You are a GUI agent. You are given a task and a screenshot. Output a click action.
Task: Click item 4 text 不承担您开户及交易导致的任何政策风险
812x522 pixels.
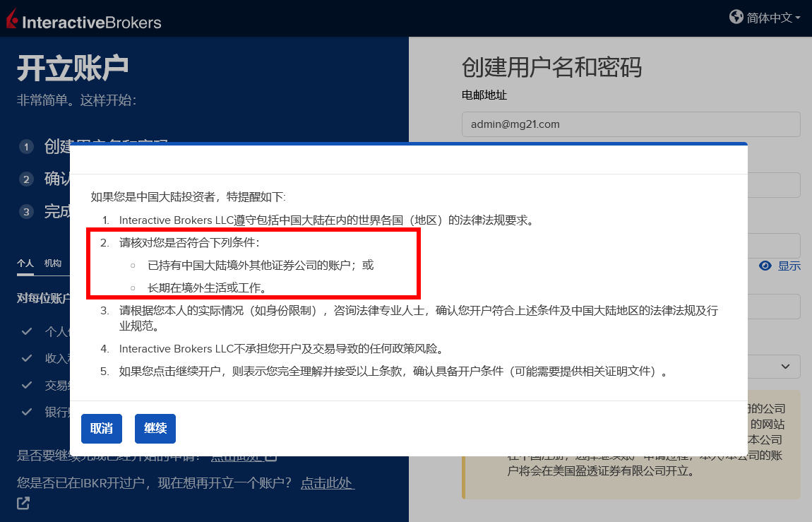[x=282, y=348]
